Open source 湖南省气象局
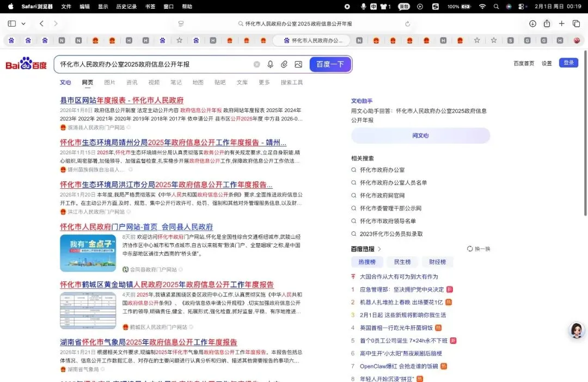Screen dimensions: 588x382 tap(83, 369)
